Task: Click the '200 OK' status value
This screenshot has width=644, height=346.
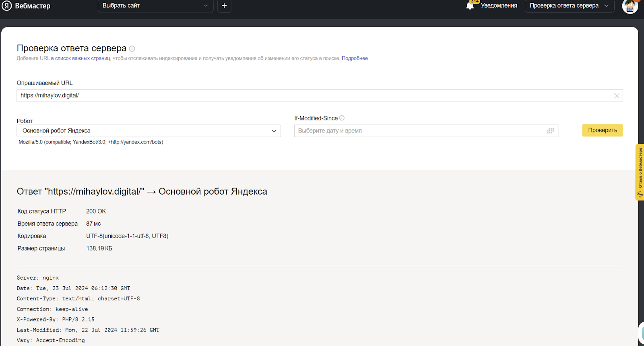Action: click(x=96, y=211)
